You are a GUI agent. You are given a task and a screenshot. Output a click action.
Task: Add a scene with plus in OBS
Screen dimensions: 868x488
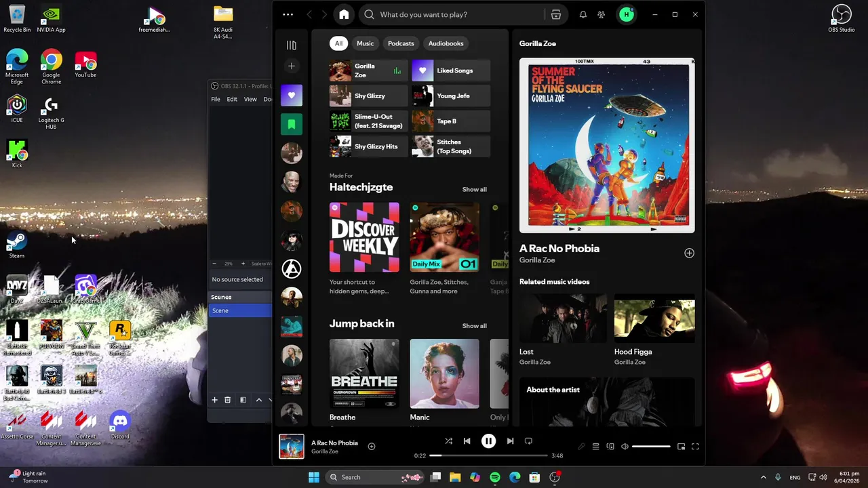[214, 400]
